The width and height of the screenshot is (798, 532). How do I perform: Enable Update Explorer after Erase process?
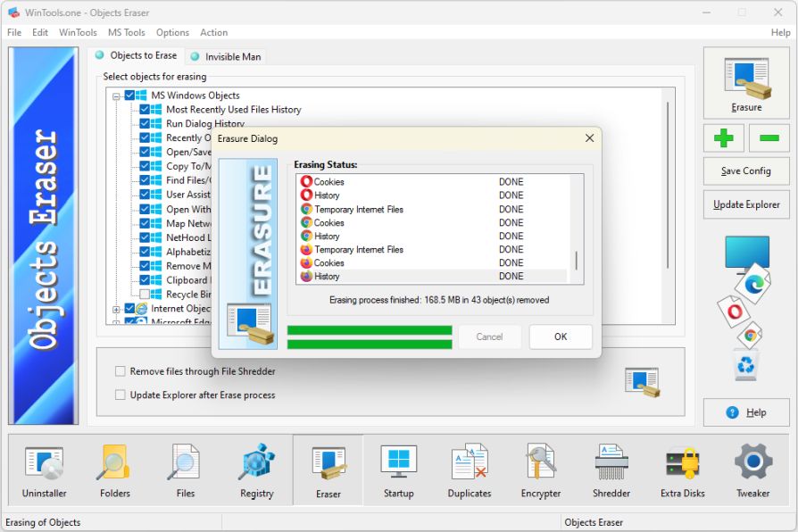tap(121, 395)
